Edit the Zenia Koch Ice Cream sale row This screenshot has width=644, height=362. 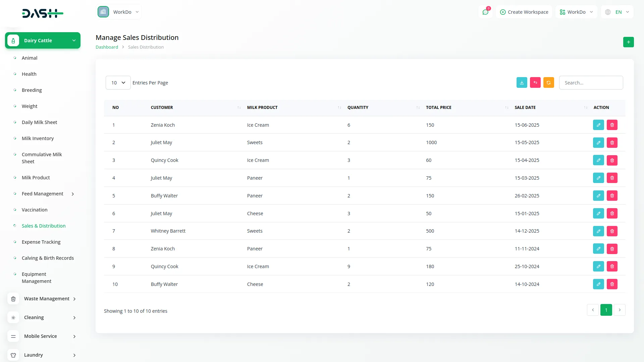598,125
